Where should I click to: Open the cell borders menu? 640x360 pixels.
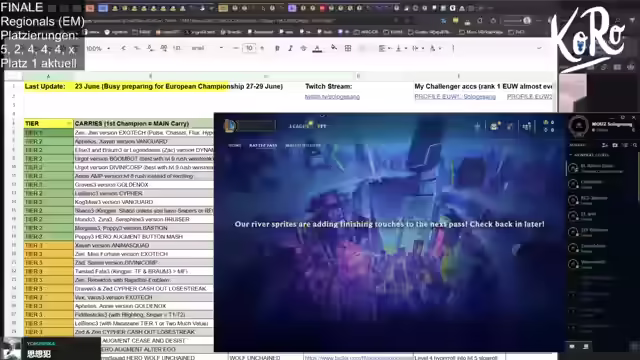348,48
